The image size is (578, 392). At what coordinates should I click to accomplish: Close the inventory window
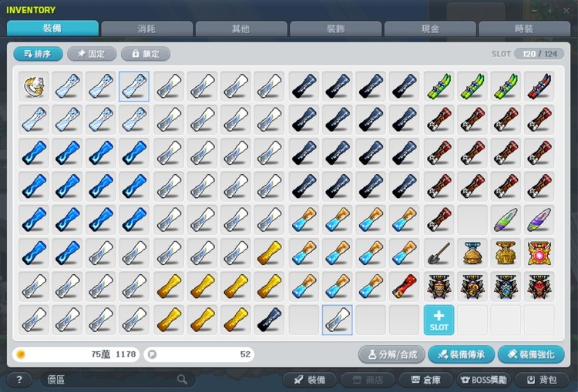(x=566, y=11)
